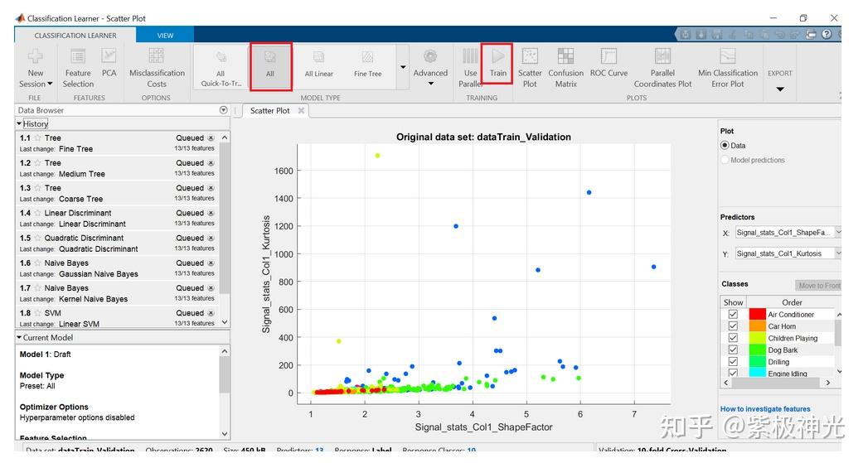
Task: Open the How to investigate features link
Action: [x=765, y=409]
